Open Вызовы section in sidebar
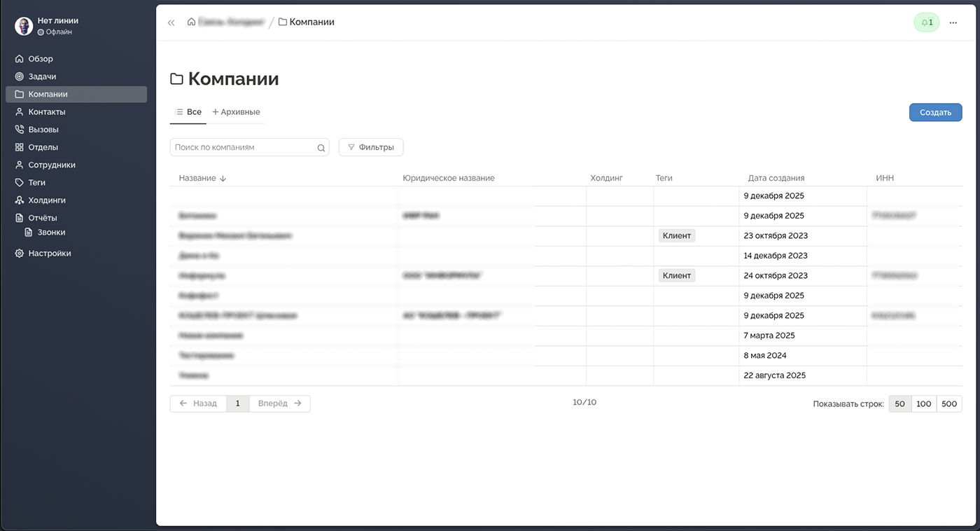The image size is (980, 531). (43, 130)
